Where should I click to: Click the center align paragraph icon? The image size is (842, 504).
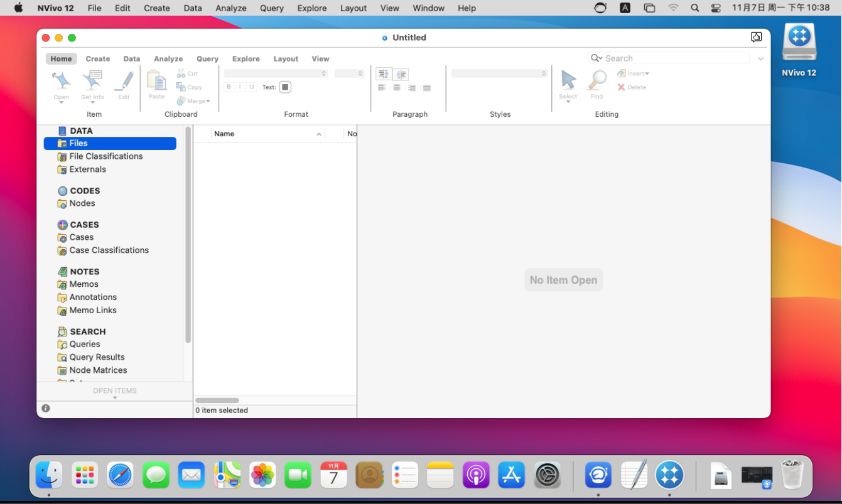pyautogui.click(x=397, y=88)
